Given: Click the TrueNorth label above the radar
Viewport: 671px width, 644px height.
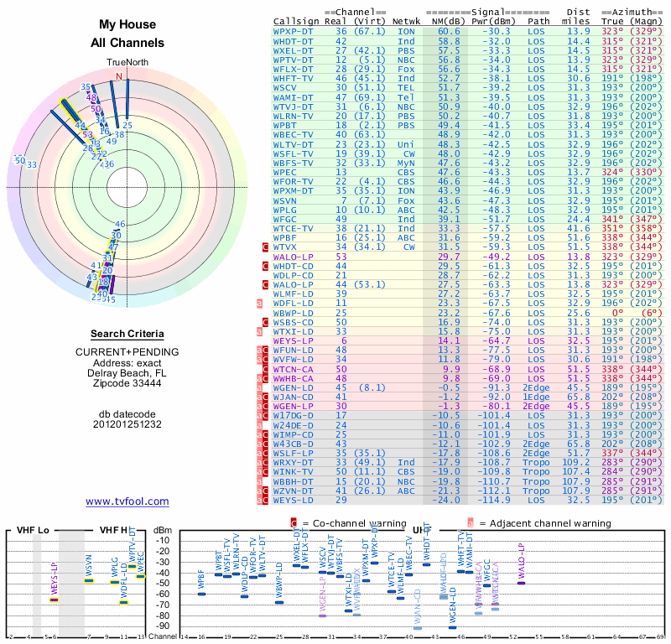Looking at the screenshot, I should pyautogui.click(x=127, y=63).
